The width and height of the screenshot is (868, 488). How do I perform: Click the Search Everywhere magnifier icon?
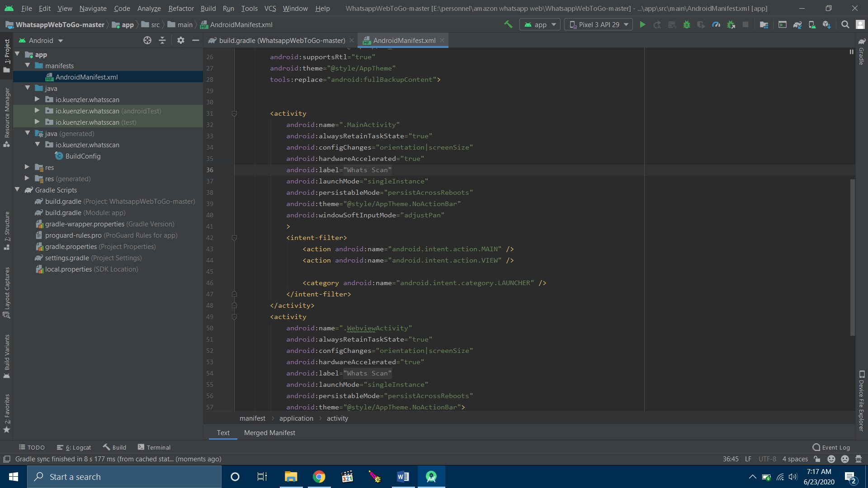(845, 25)
